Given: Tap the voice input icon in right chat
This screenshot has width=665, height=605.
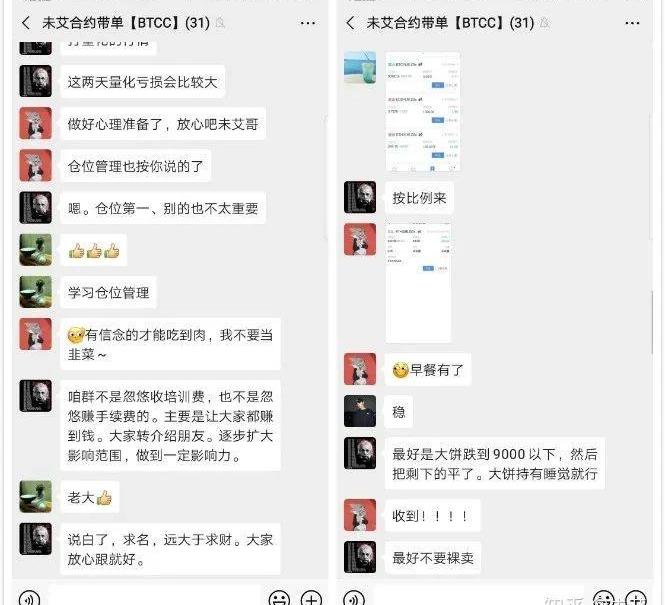Looking at the screenshot, I should click(354, 598).
